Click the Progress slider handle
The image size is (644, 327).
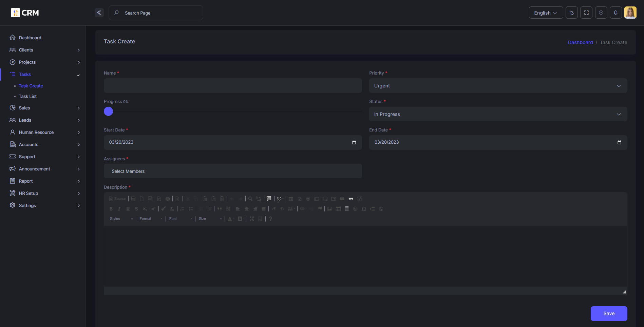[x=108, y=111]
